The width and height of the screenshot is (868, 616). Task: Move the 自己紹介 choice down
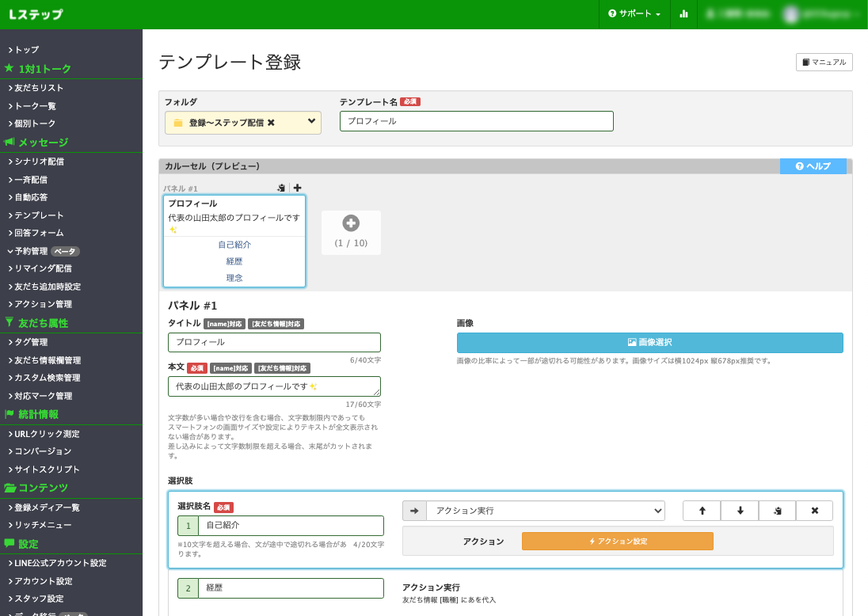[x=740, y=511]
